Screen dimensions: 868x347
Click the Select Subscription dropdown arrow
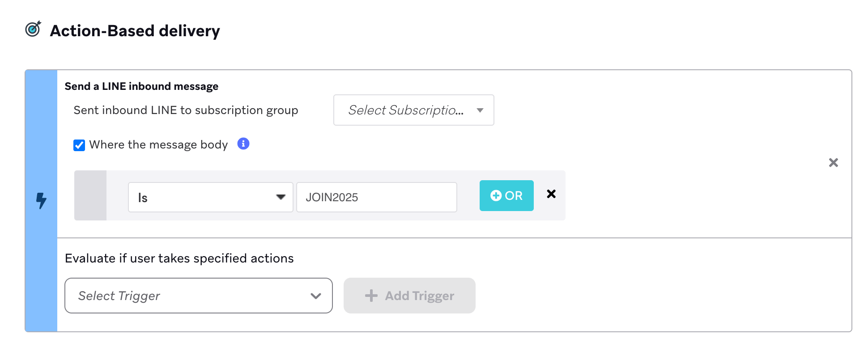pos(480,110)
